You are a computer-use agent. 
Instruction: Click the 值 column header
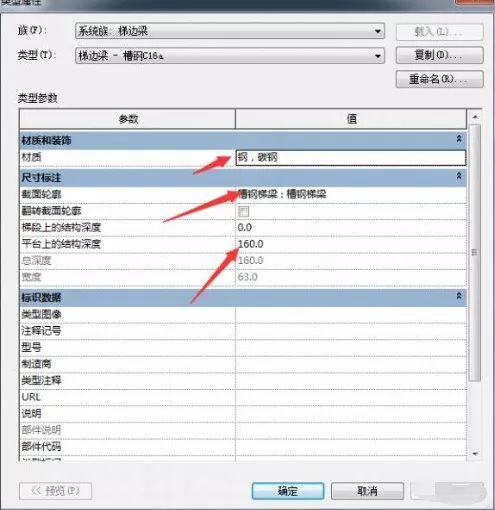click(x=351, y=119)
